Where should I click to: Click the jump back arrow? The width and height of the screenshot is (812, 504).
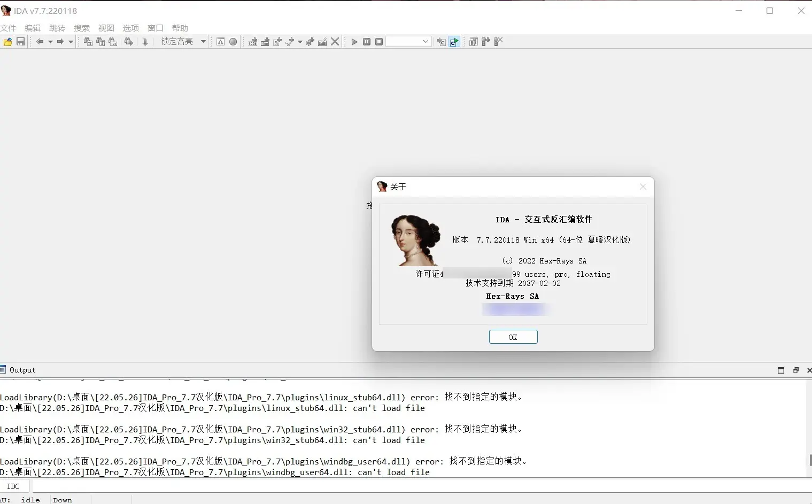(40, 42)
